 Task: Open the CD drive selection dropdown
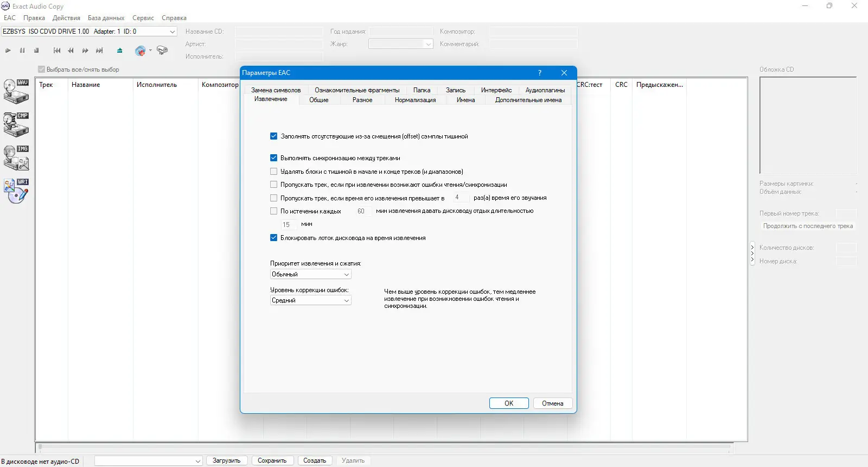pos(89,31)
